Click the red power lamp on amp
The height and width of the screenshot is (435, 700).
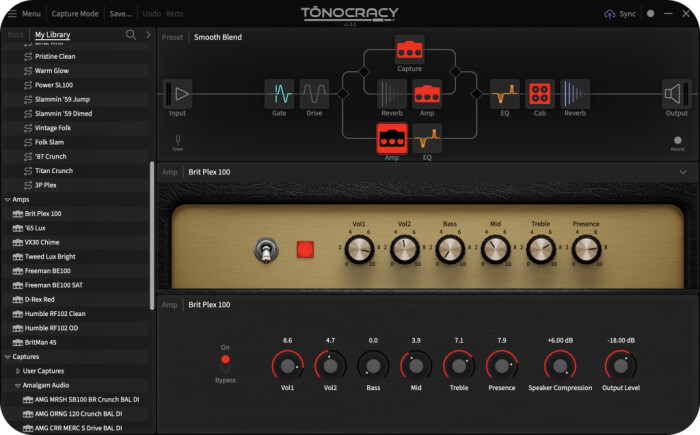click(x=305, y=250)
